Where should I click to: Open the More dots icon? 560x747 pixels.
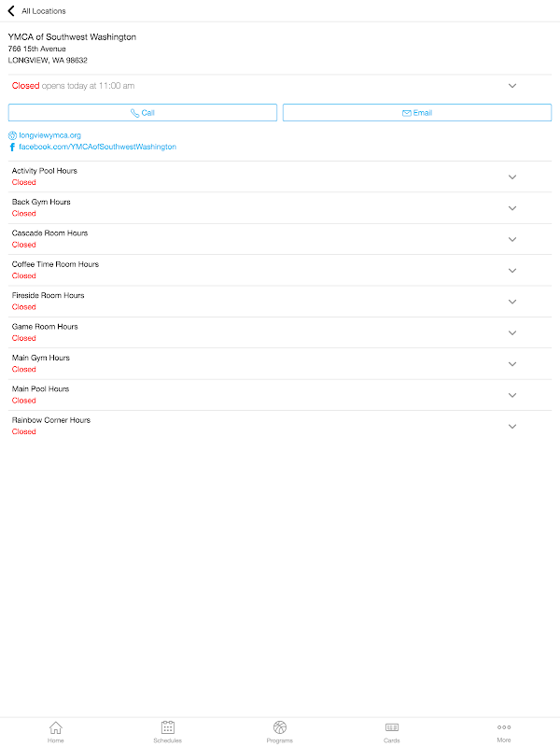tap(504, 727)
